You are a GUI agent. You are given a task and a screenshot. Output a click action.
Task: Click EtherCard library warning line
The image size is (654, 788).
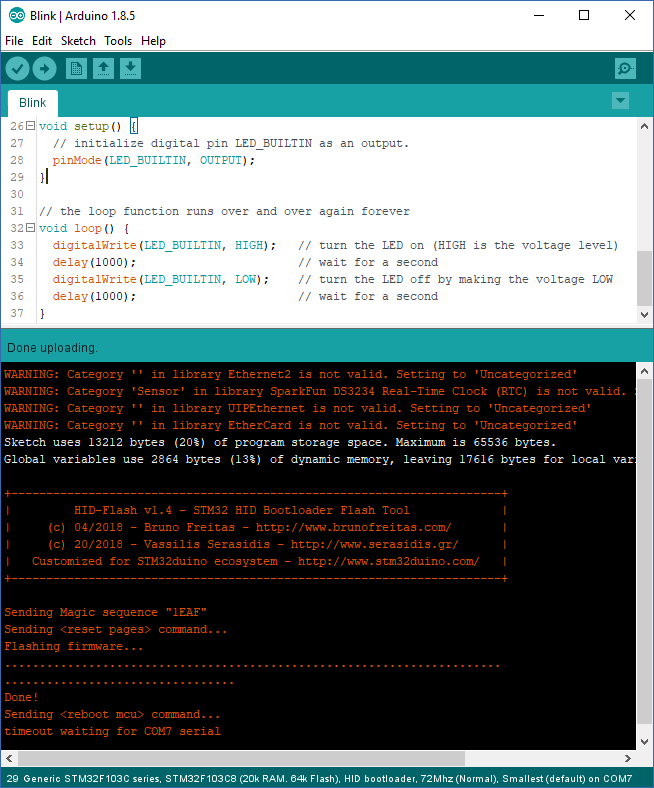(x=291, y=426)
